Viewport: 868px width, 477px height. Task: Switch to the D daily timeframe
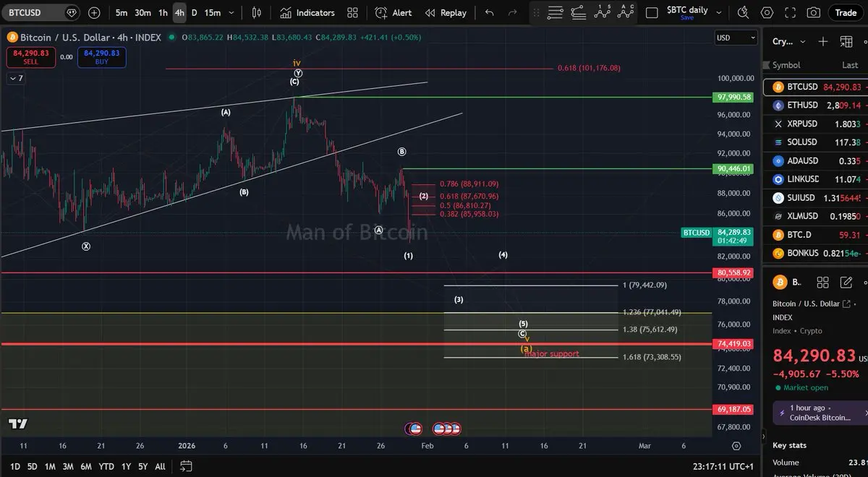click(194, 12)
